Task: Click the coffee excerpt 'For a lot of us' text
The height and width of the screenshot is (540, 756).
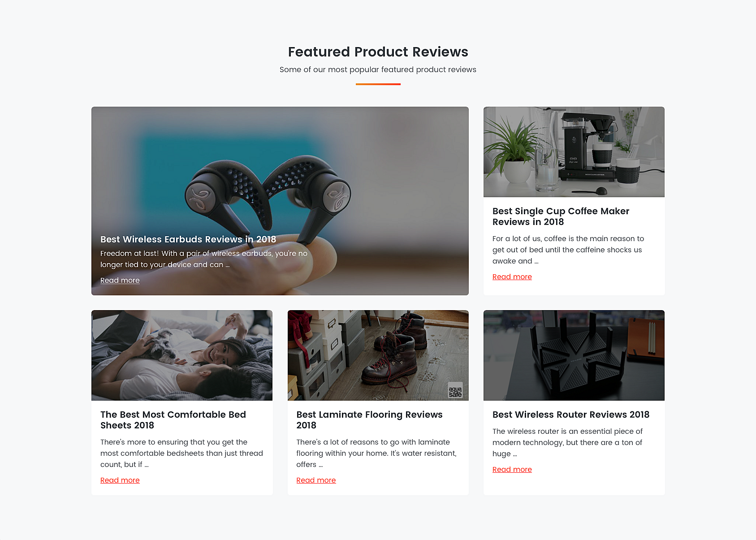Action: [568, 250]
